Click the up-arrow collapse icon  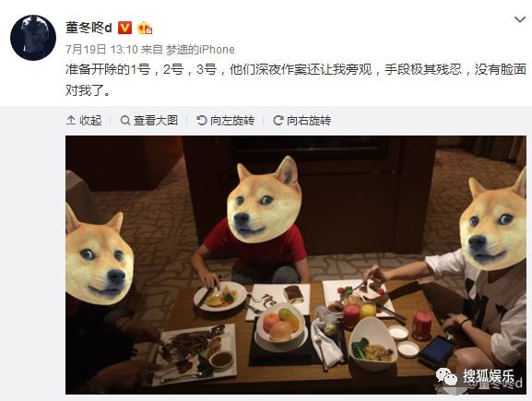71,120
